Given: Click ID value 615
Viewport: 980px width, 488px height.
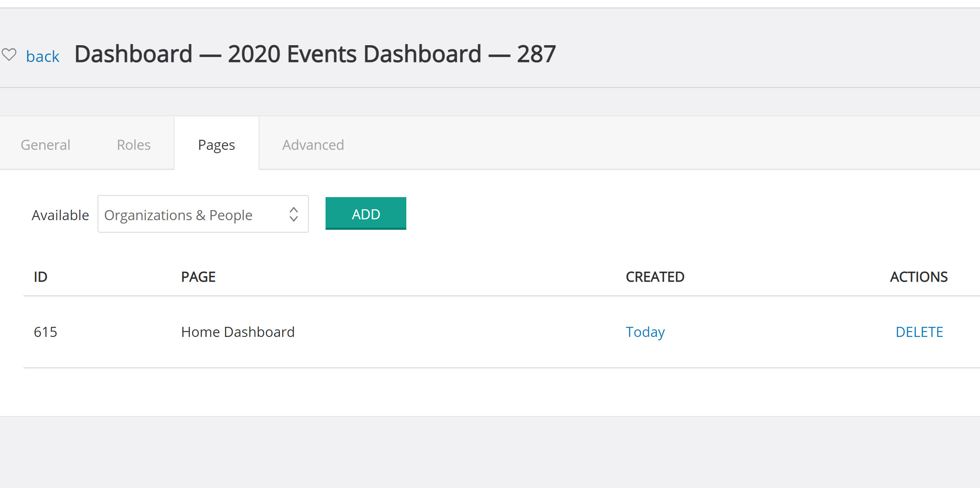Looking at the screenshot, I should coord(46,332).
